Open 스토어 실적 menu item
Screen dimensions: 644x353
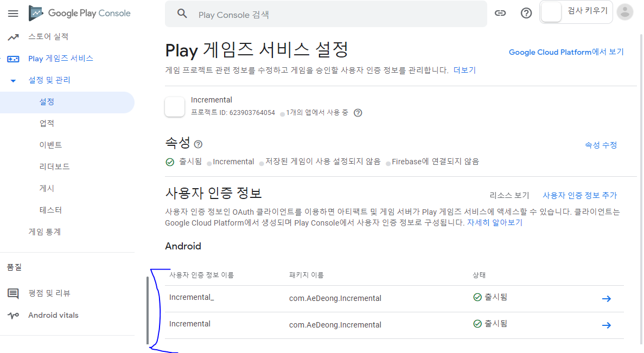(x=48, y=37)
